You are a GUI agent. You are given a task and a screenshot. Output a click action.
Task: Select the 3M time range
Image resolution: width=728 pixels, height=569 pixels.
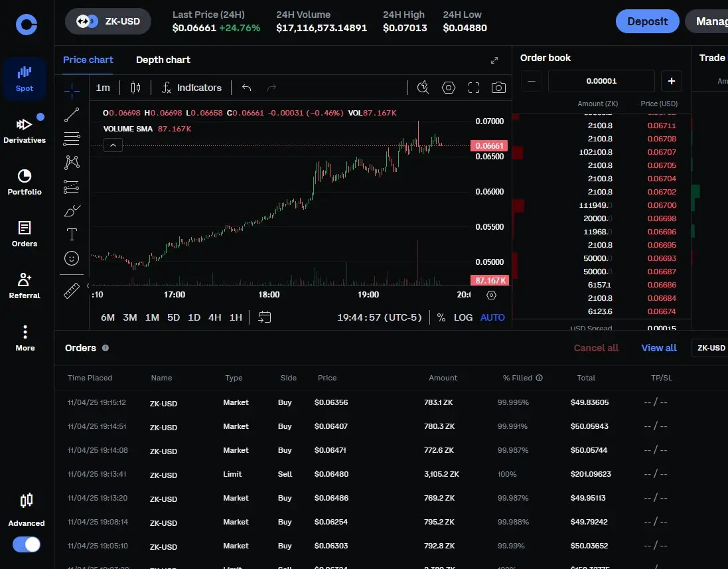[x=130, y=317]
